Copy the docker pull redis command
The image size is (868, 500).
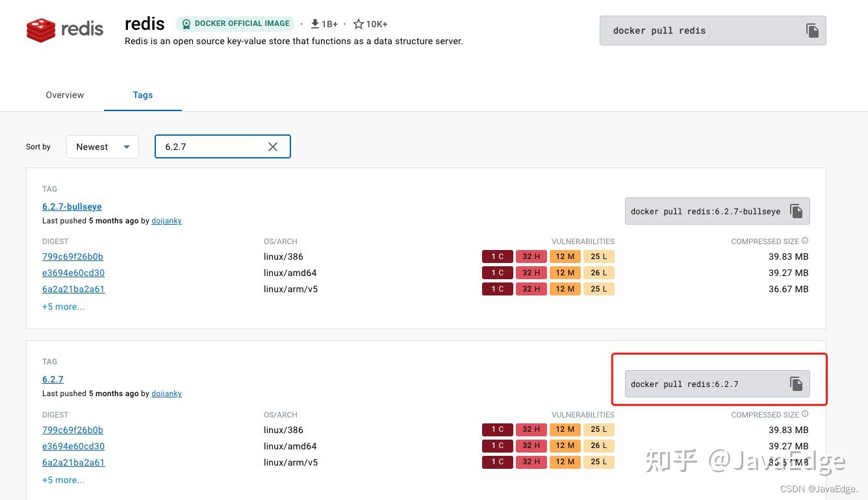(x=812, y=30)
